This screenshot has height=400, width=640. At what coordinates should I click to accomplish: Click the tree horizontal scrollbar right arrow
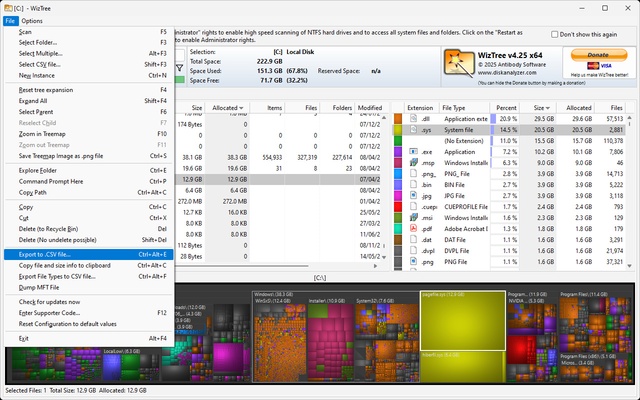coord(376,266)
